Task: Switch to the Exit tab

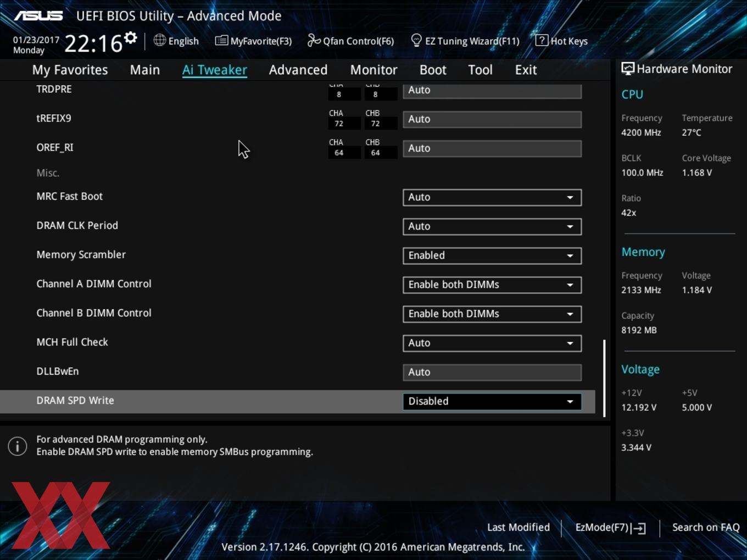Action: pyautogui.click(x=526, y=70)
